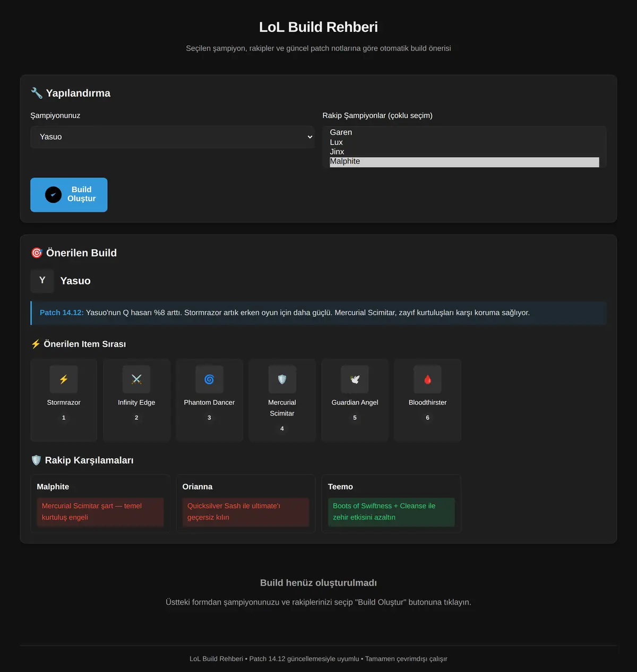This screenshot has width=637, height=672.
Task: Click the Bloodthirster item name
Action: point(427,402)
